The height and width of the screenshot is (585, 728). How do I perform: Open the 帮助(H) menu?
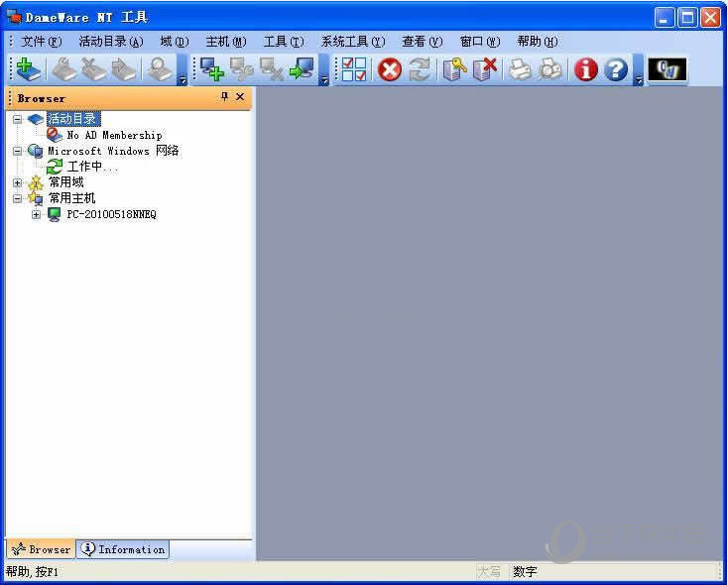538,42
